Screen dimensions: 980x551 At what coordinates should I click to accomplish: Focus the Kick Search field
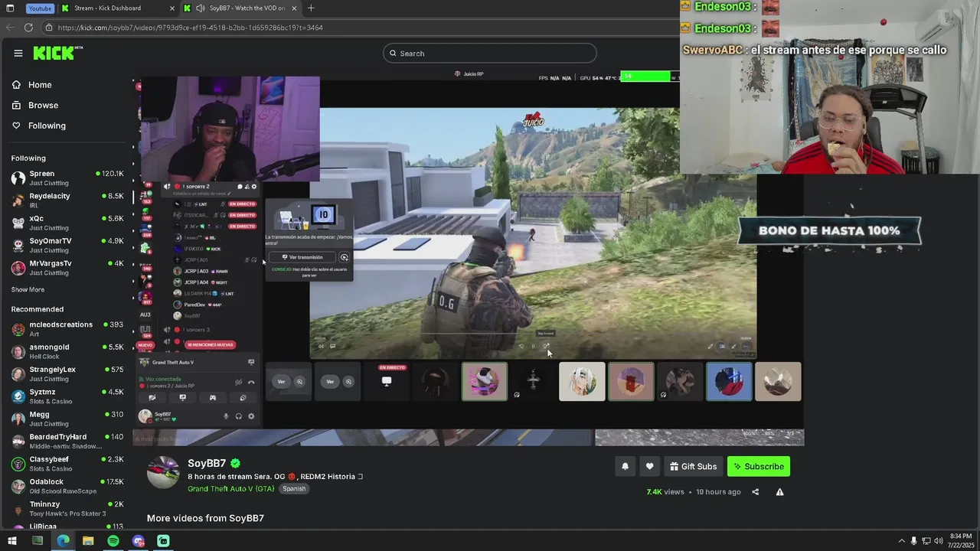click(490, 53)
